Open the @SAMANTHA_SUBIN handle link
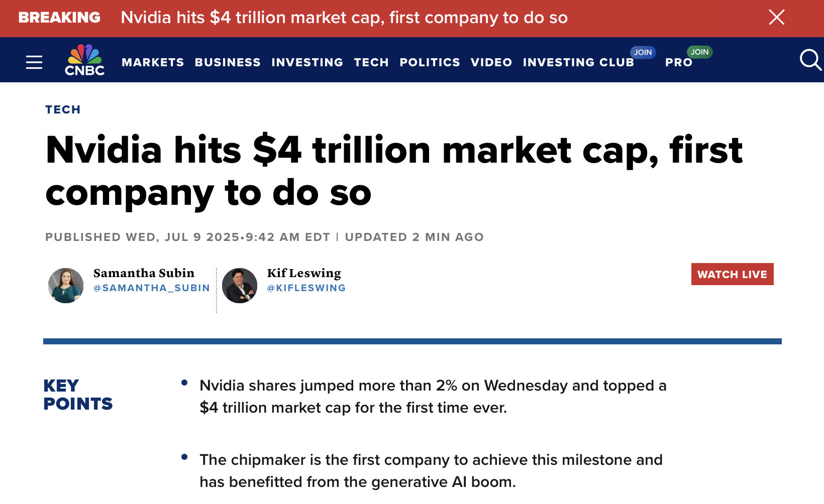 151,288
